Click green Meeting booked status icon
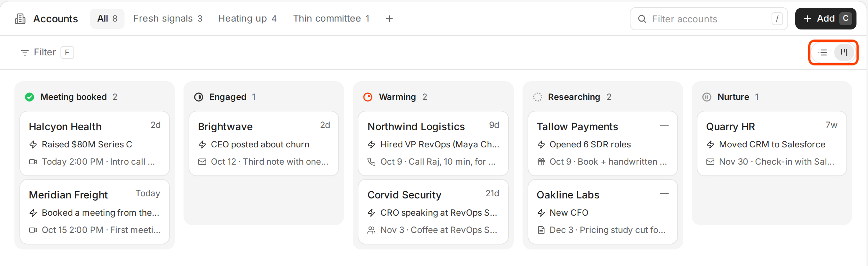The height and width of the screenshot is (266, 868). click(30, 97)
